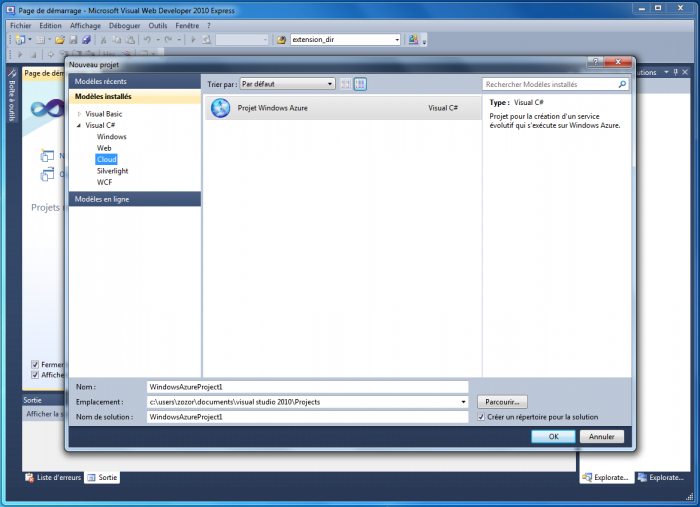
Task: Toggle Créer un répertoire pour la solution
Action: (481, 416)
